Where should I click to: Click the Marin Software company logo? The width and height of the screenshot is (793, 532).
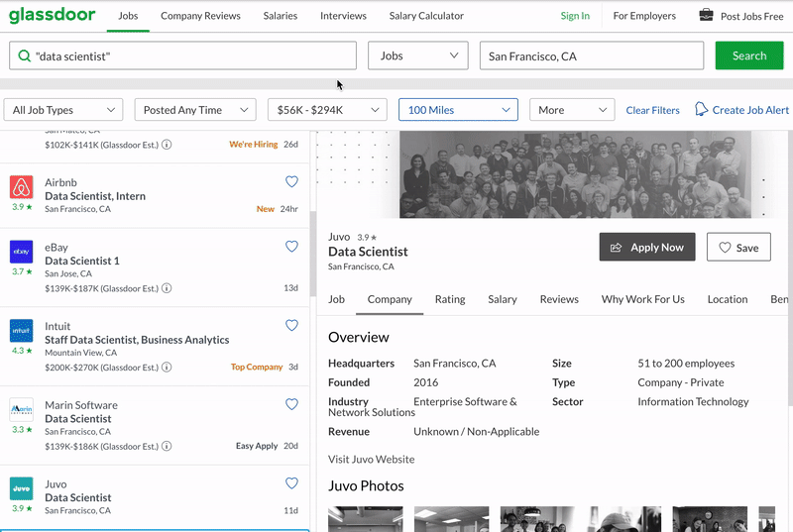click(x=21, y=410)
